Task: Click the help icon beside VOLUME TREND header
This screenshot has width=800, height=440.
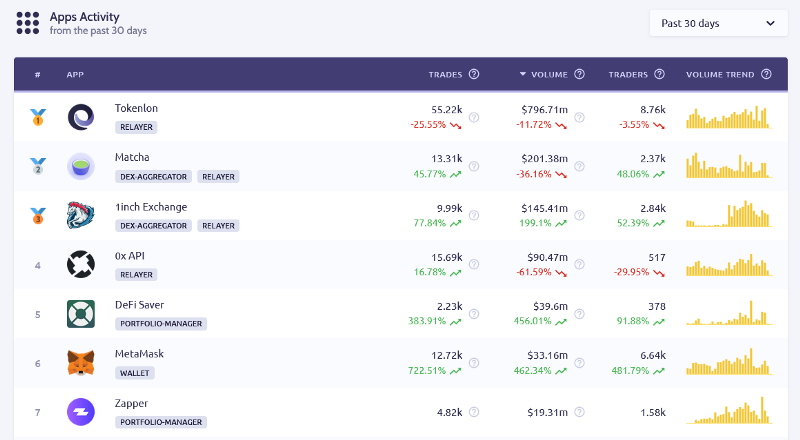Action: click(x=766, y=74)
